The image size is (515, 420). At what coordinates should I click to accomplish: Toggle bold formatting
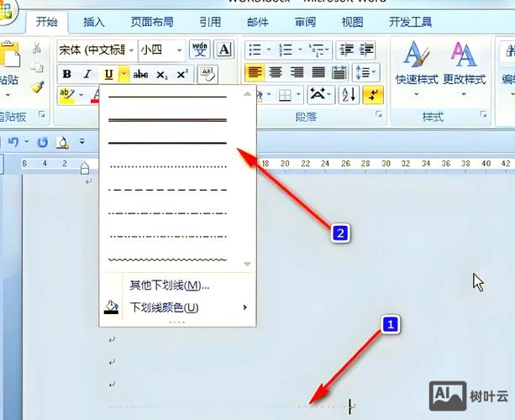67,74
